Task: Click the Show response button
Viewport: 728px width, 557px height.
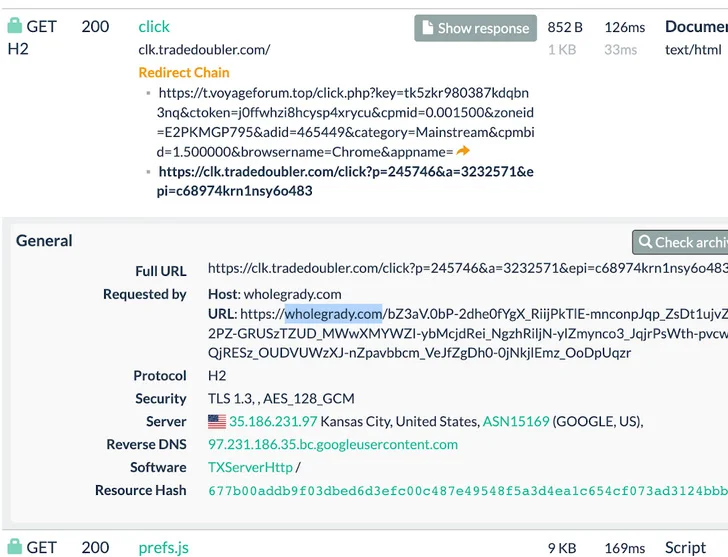Action: pyautogui.click(x=475, y=28)
